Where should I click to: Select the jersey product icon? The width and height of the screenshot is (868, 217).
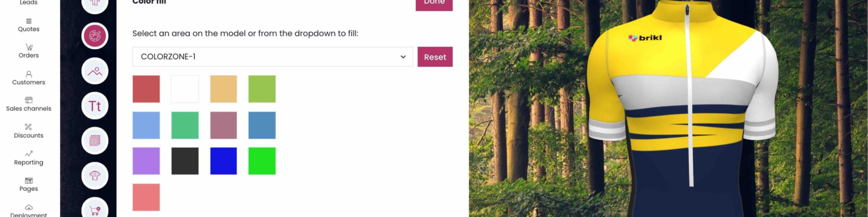pyautogui.click(x=94, y=175)
